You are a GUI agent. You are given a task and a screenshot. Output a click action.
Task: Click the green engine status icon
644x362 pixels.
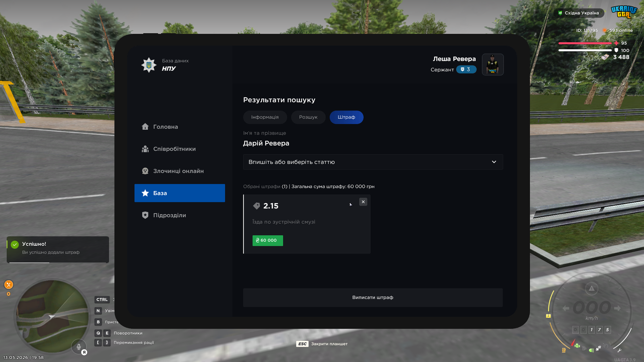tap(577, 345)
